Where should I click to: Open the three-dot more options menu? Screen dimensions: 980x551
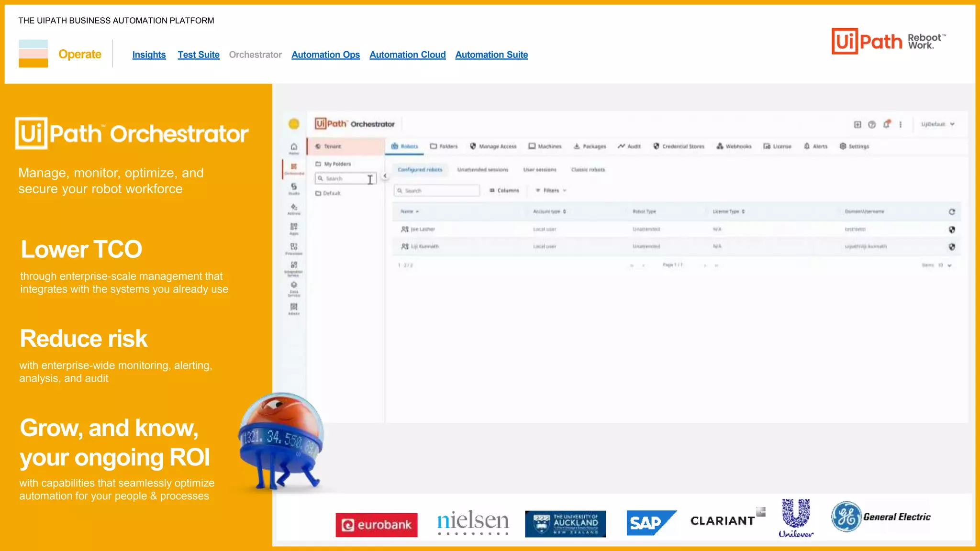[x=901, y=124]
